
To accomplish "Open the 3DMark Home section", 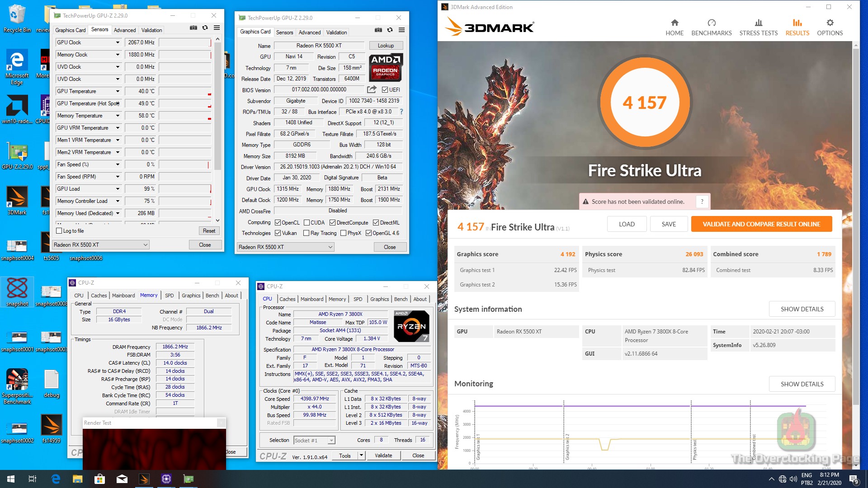I will click(674, 27).
